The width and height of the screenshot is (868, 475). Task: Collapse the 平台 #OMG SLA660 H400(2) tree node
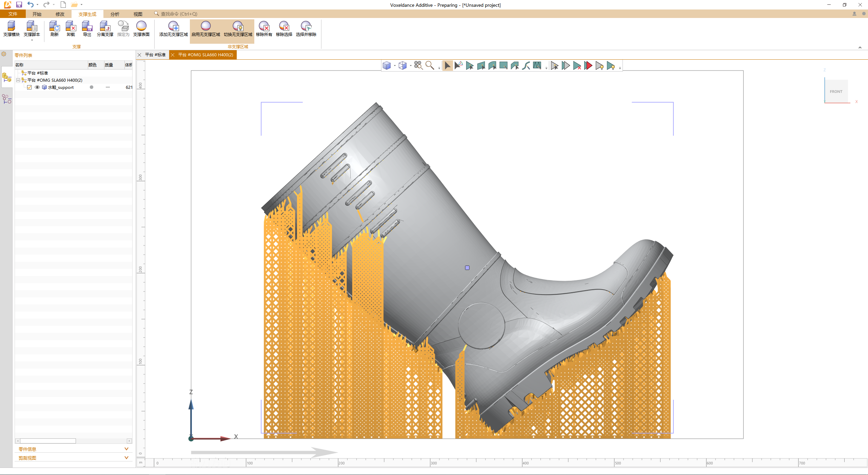tap(18, 80)
